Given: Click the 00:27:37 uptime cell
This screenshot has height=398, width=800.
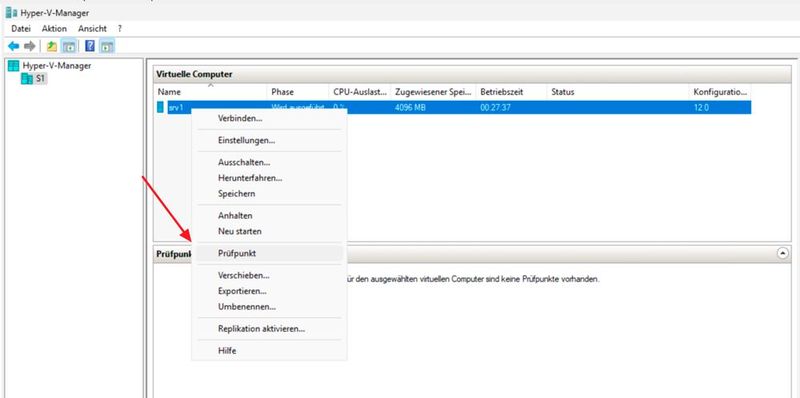Looking at the screenshot, I should 496,108.
